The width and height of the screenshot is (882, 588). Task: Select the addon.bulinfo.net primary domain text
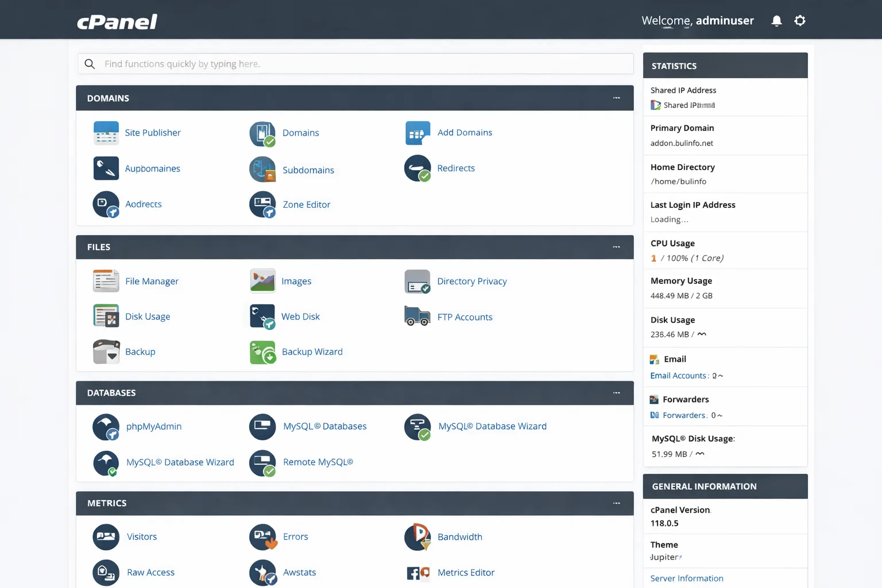682,143
